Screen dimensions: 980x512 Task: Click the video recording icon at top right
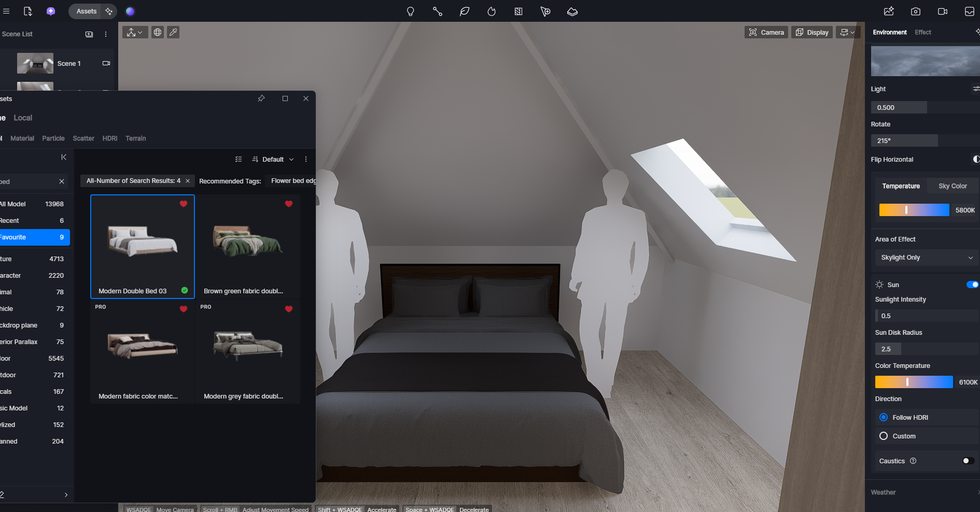click(x=943, y=11)
